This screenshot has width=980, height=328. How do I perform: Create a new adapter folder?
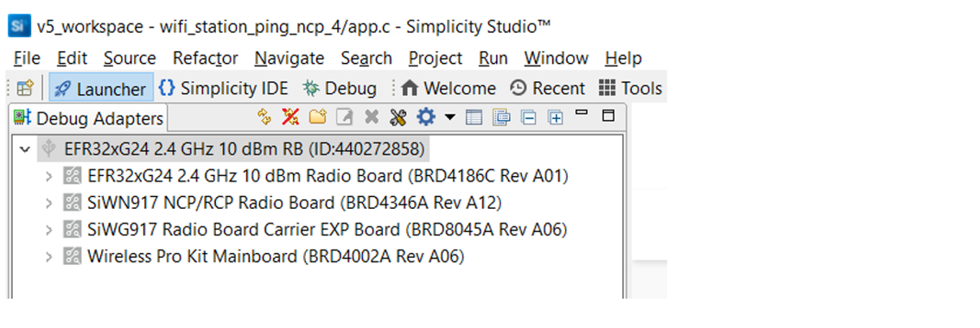click(317, 117)
